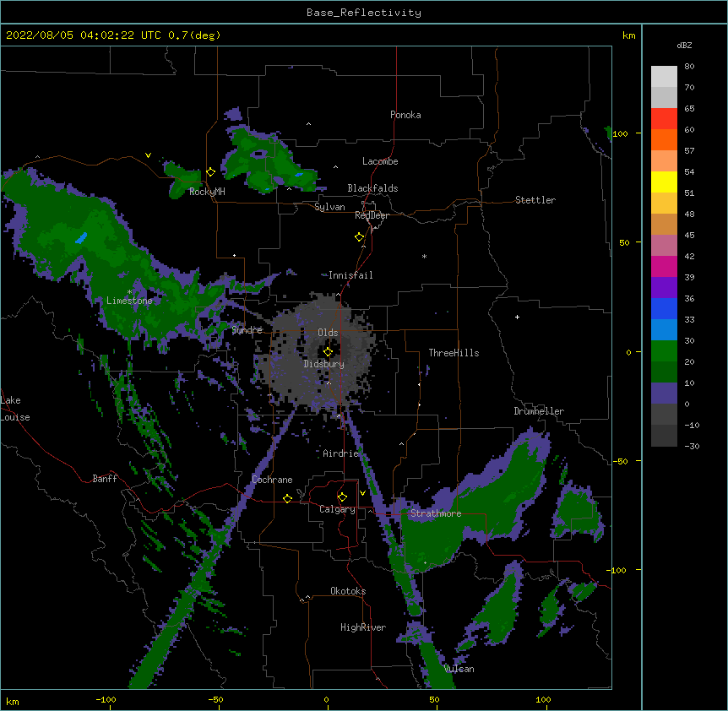Select the Sylvan town label
Image resolution: width=728 pixels, height=711 pixels.
[329, 207]
